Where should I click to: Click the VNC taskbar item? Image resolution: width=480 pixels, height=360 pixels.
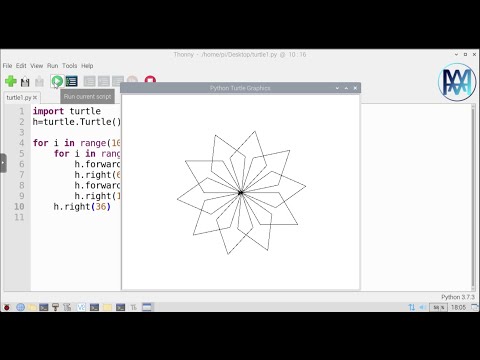[x=81, y=307]
